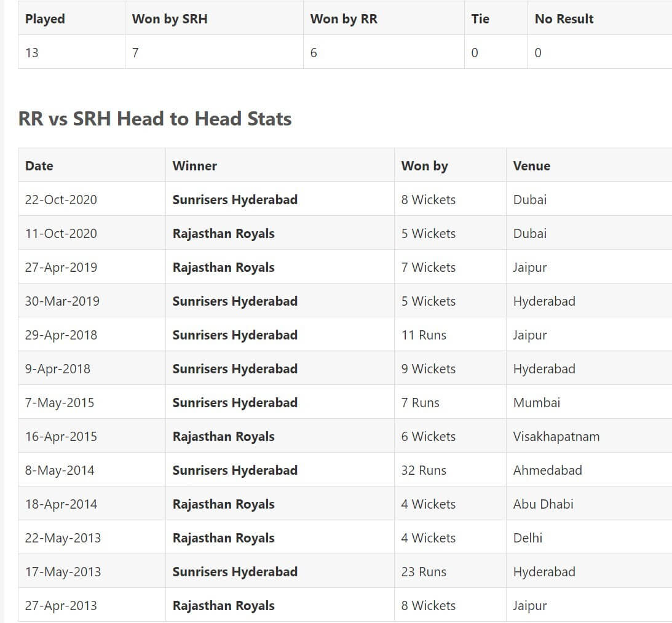
Task: Select the date 8-May-2014
Action: 59,471
